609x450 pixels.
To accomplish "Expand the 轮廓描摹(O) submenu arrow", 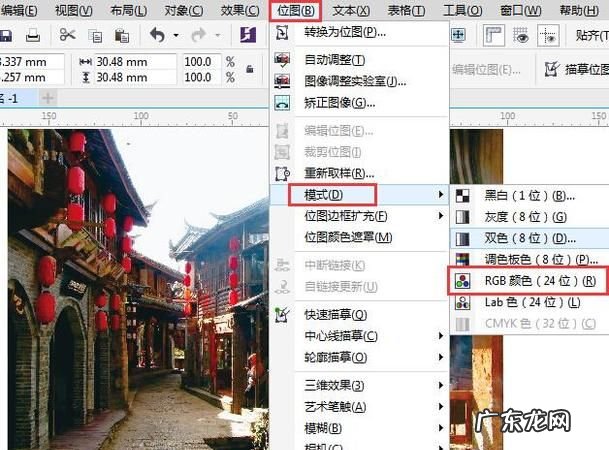I will pos(440,357).
